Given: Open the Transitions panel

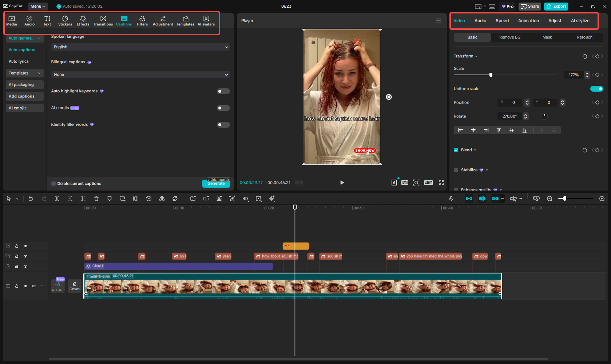Looking at the screenshot, I should (x=103, y=20).
